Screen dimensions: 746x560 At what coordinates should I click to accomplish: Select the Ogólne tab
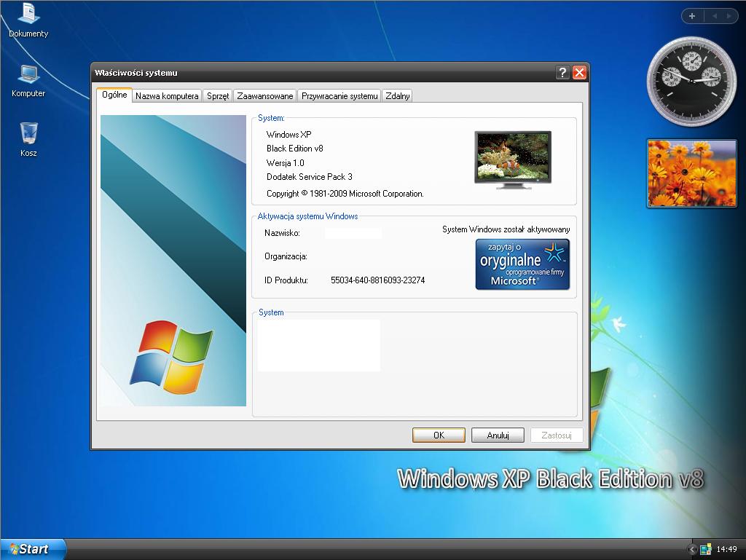pyautogui.click(x=114, y=95)
